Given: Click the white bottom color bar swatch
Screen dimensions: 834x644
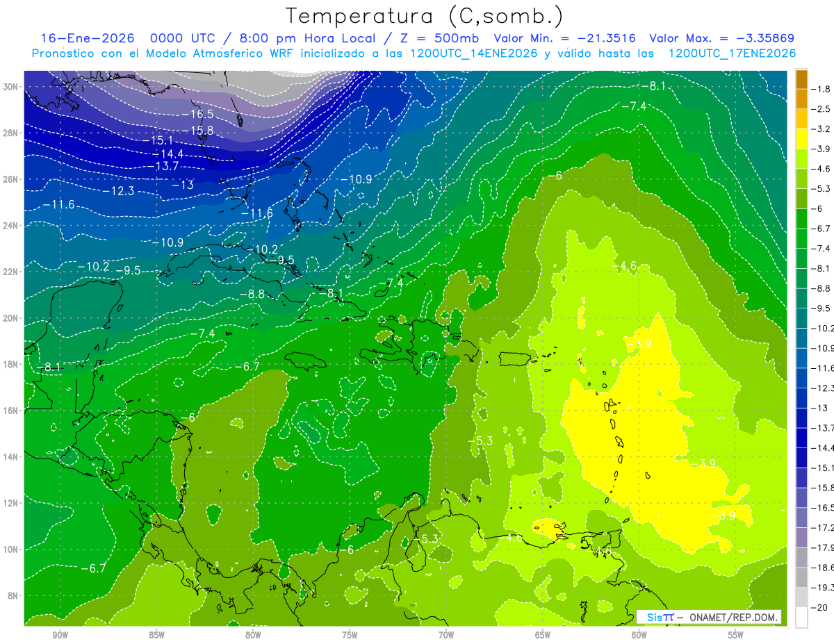Looking at the screenshot, I should coord(801,618).
